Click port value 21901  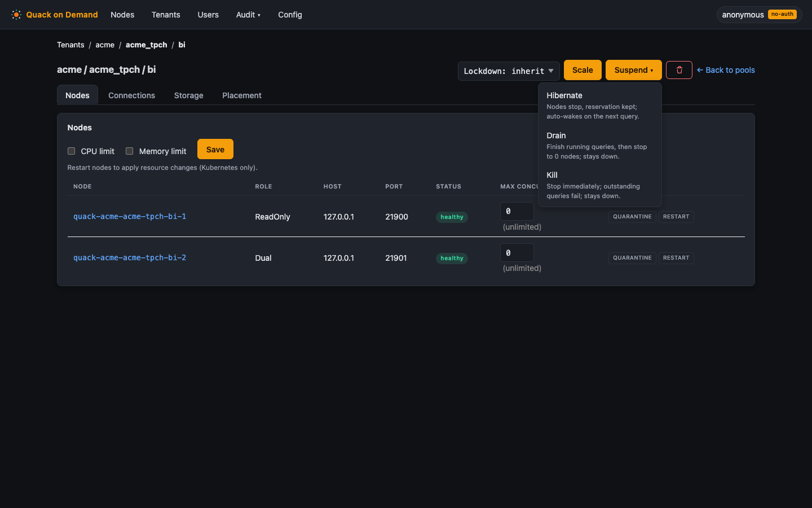[396, 258]
